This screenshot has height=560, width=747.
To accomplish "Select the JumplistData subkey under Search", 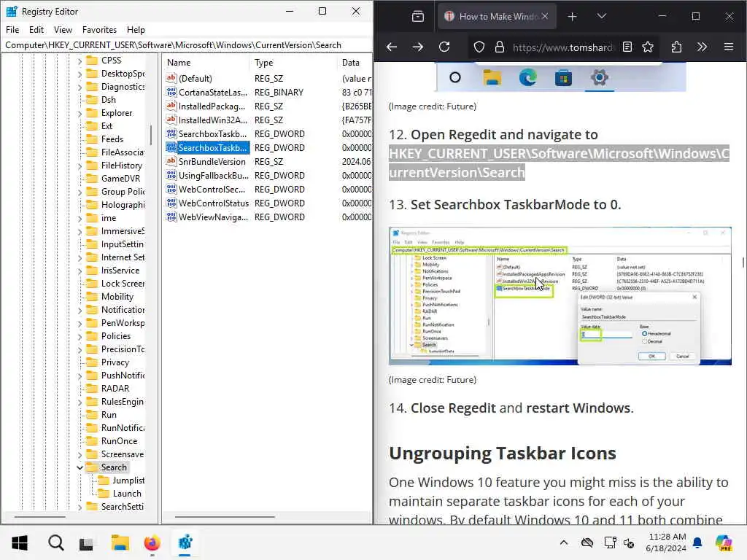I will pyautogui.click(x=128, y=481).
